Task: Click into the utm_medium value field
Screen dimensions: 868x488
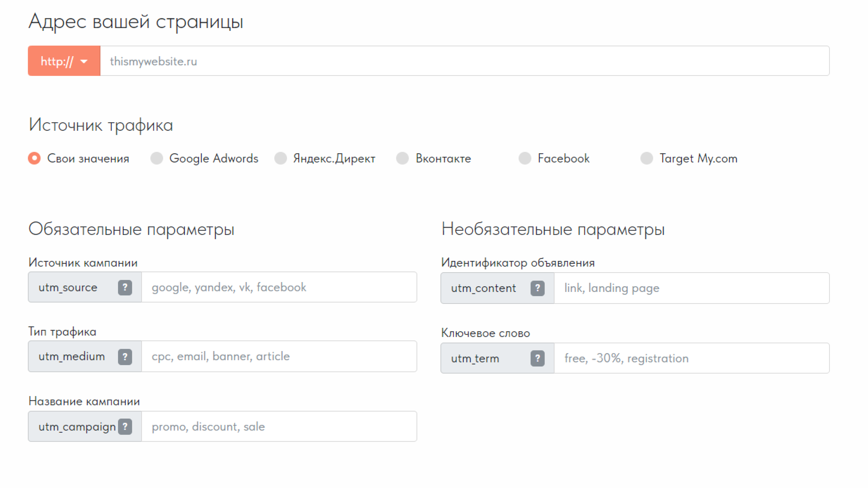Action: coord(279,356)
